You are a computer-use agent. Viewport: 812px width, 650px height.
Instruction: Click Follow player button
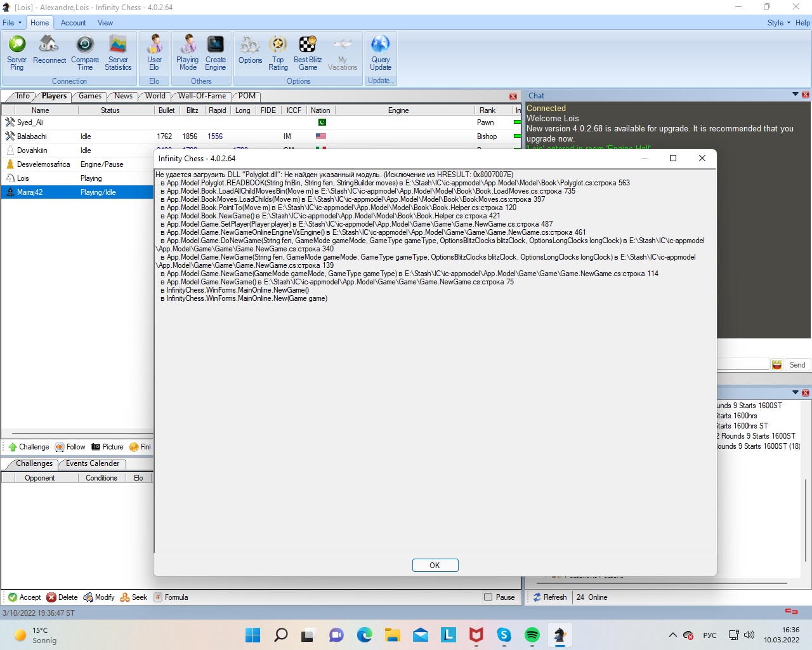pos(70,447)
